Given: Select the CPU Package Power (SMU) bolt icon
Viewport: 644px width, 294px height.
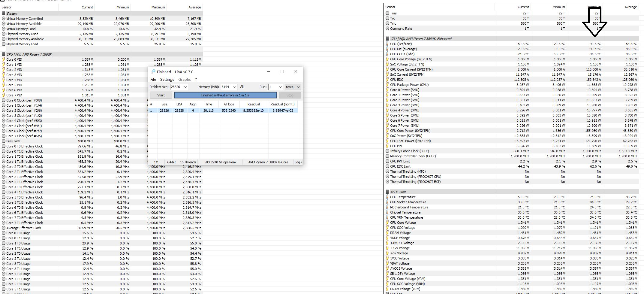Looking at the screenshot, I should pyautogui.click(x=387, y=85).
